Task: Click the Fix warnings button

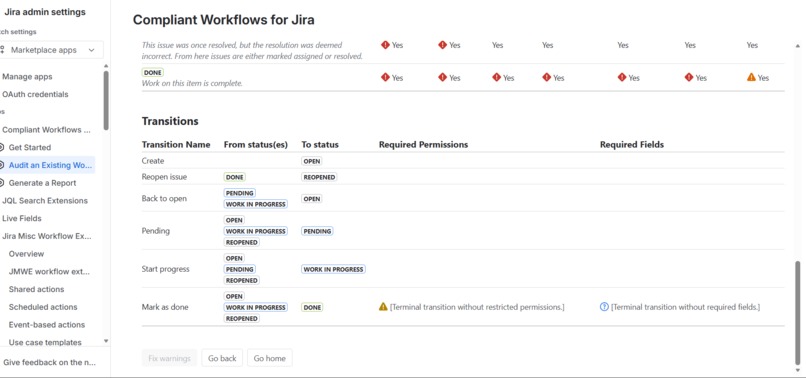Action: [x=169, y=358]
